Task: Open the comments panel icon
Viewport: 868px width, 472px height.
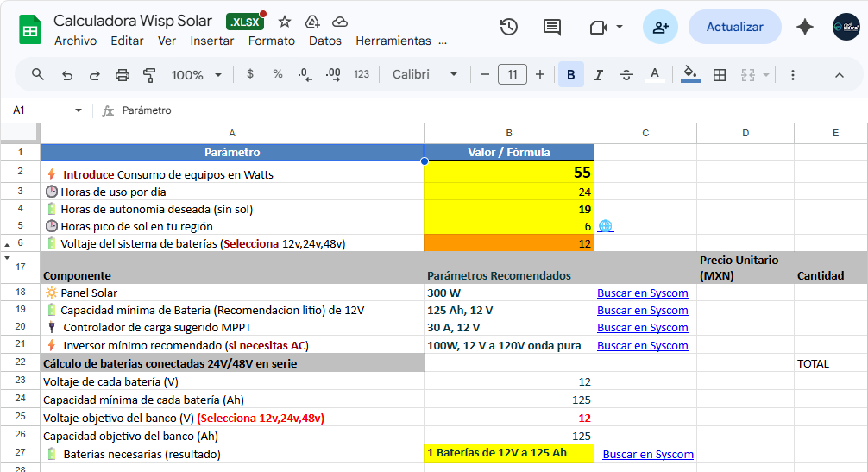Action: click(x=552, y=27)
